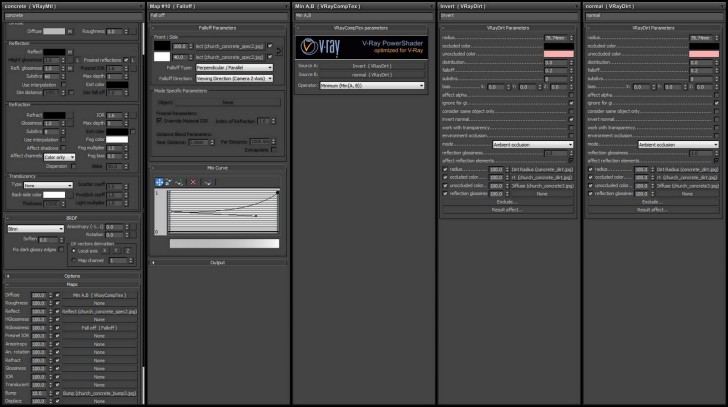Viewport: 728px width, 407px height.
Task: Click the M map button next to Diffuse swatch
Action: pos(70,32)
